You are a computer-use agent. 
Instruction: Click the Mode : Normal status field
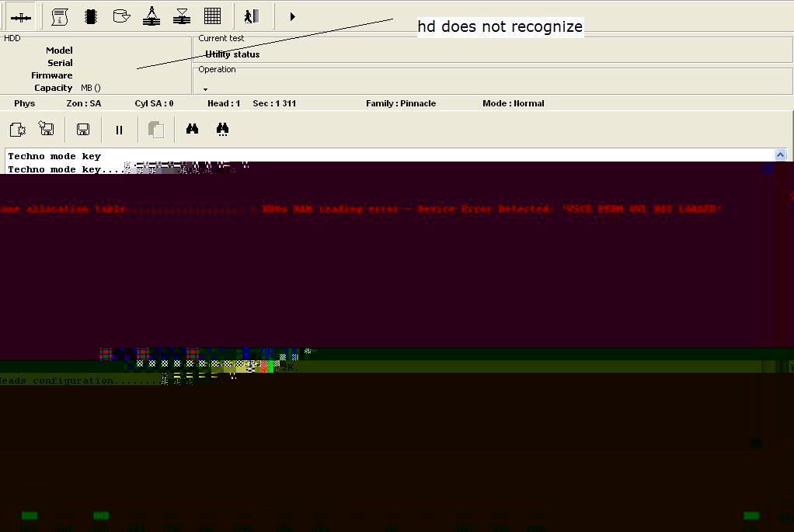click(513, 103)
